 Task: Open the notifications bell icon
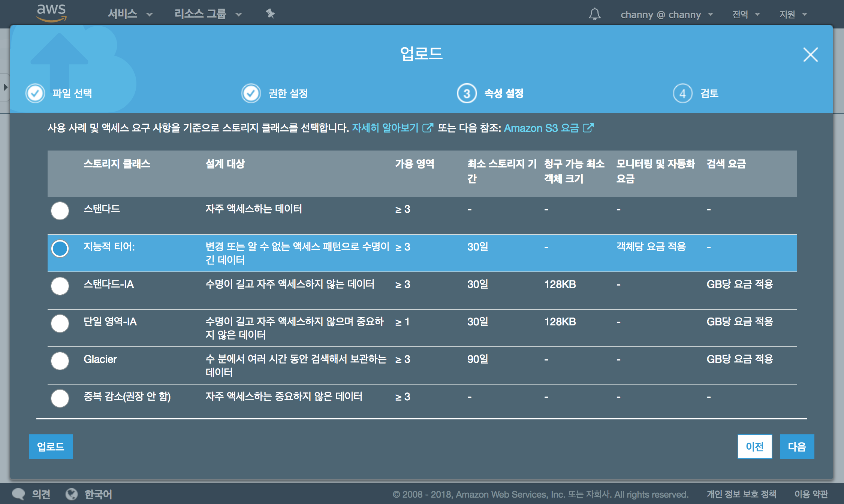click(x=594, y=14)
